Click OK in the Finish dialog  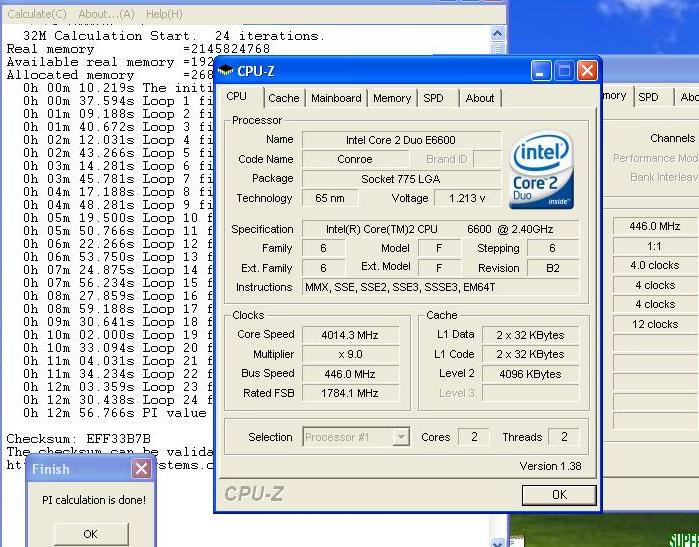(x=90, y=534)
